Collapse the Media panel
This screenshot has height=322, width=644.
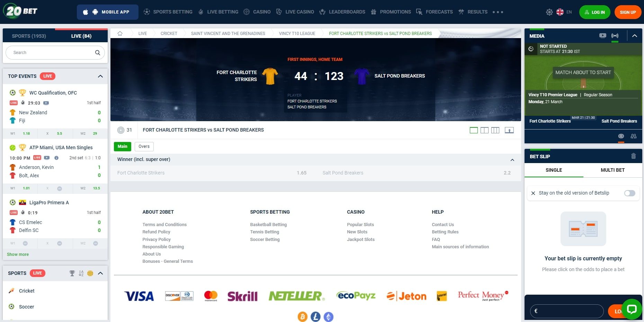(635, 36)
